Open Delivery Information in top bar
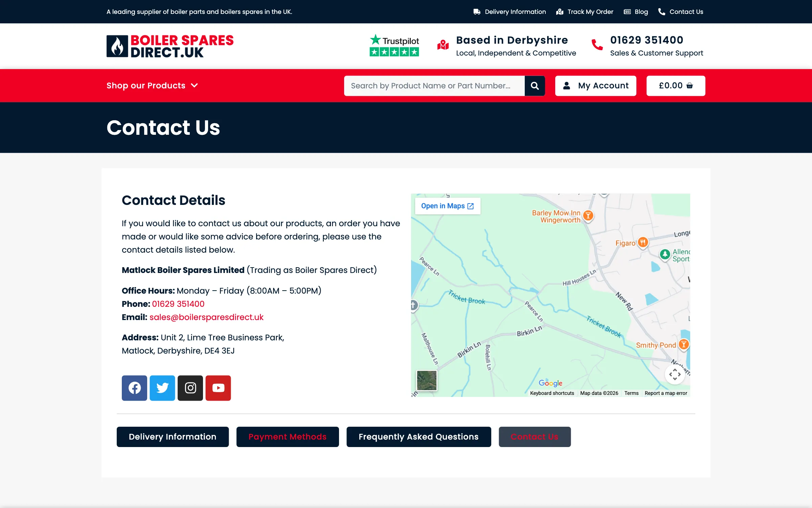The height and width of the screenshot is (508, 812). pyautogui.click(x=510, y=12)
